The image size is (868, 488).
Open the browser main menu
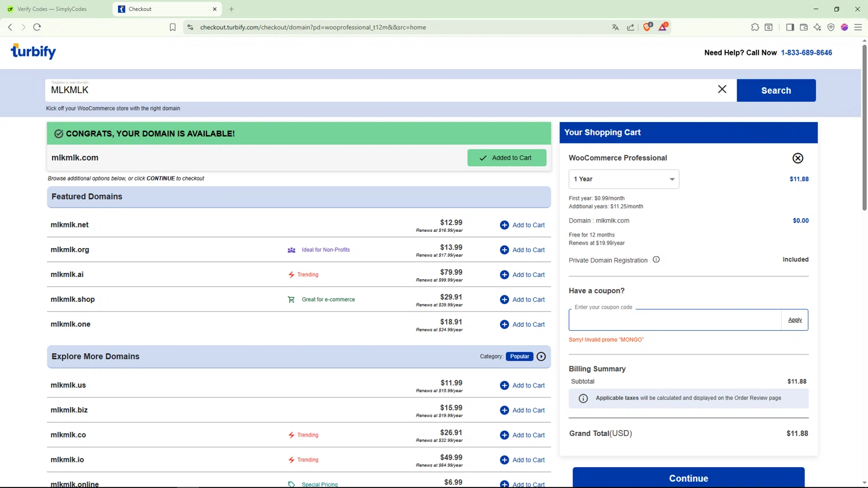pos(858,27)
